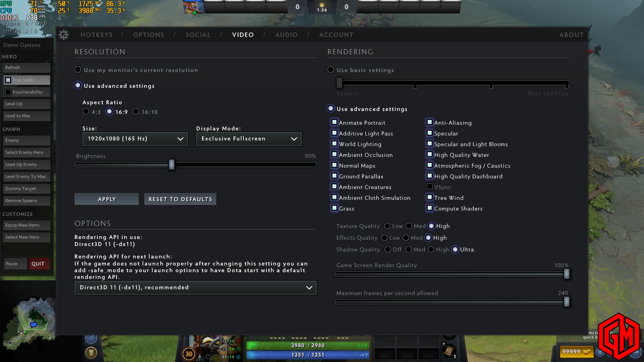Use the Town Portal Scroll item
Screen dimensions: 644x362
tap(449, 352)
